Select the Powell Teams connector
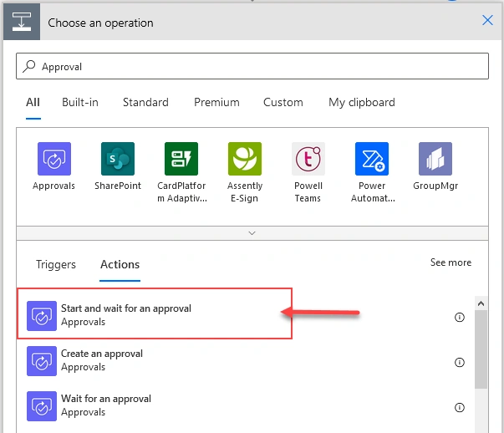504x433 pixels. pos(308,159)
